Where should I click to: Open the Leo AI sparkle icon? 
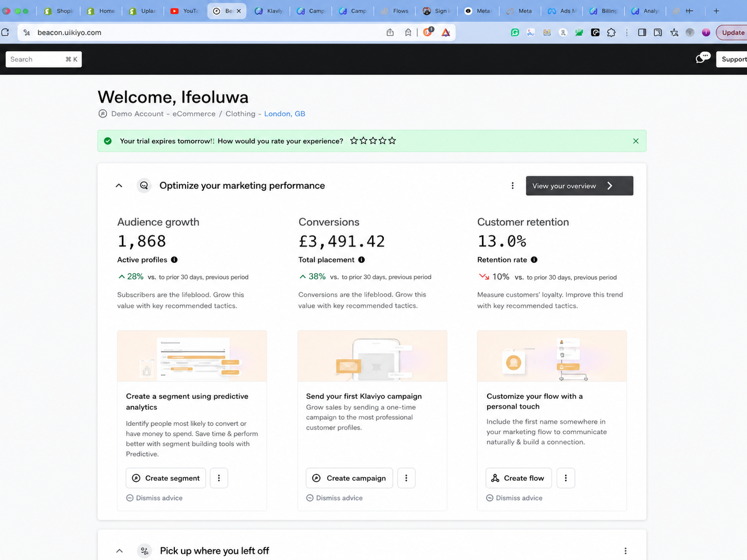(x=674, y=32)
